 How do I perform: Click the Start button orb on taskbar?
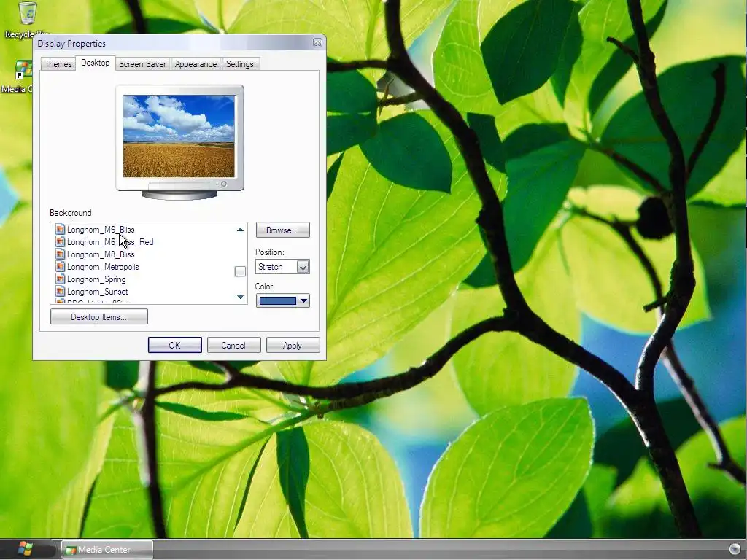click(26, 549)
